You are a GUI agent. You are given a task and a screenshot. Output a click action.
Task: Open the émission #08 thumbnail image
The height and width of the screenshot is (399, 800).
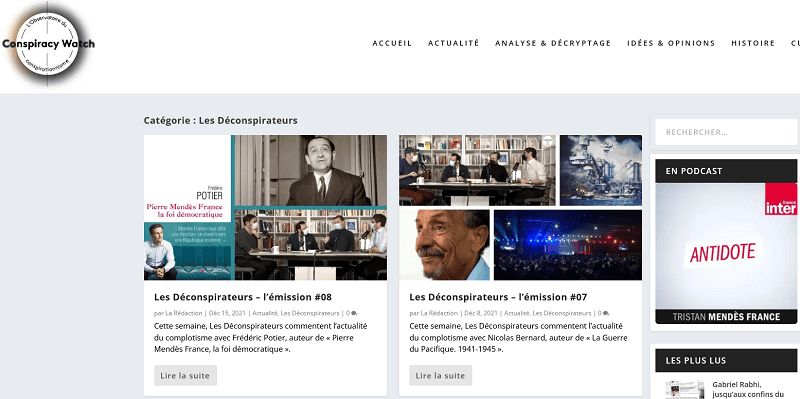265,207
